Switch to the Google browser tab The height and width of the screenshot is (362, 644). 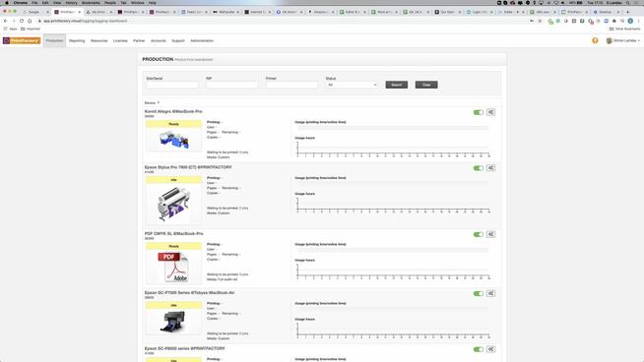pos(34,12)
